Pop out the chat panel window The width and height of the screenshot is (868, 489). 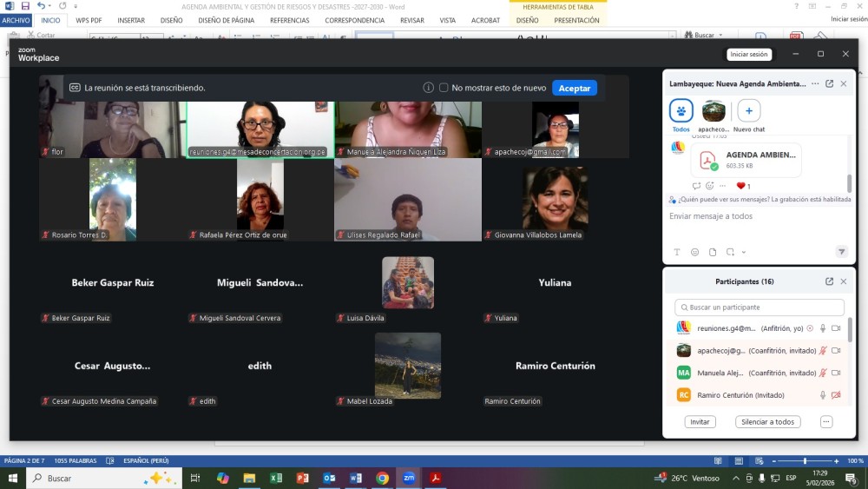pos(829,84)
